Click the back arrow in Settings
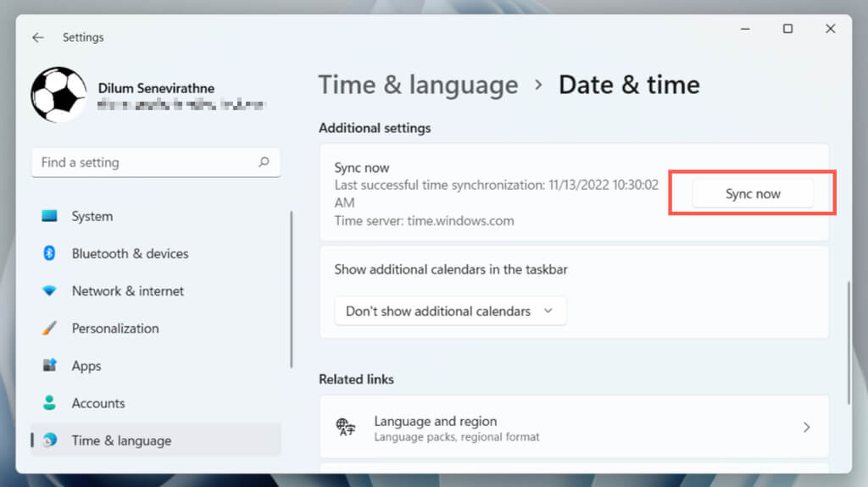This screenshot has width=868, height=487. (37, 37)
